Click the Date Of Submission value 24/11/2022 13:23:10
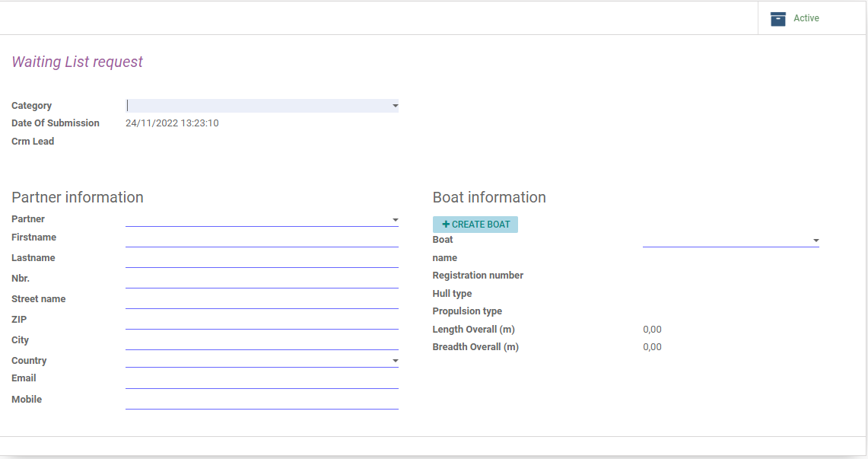Image resolution: width=868 pixels, height=459 pixels. tap(172, 123)
